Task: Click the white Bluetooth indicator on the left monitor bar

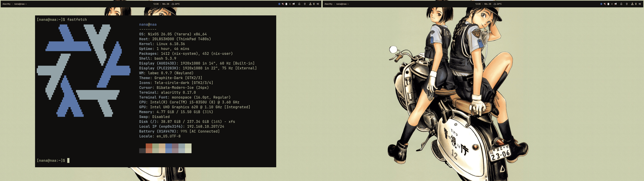Action: pos(314,4)
